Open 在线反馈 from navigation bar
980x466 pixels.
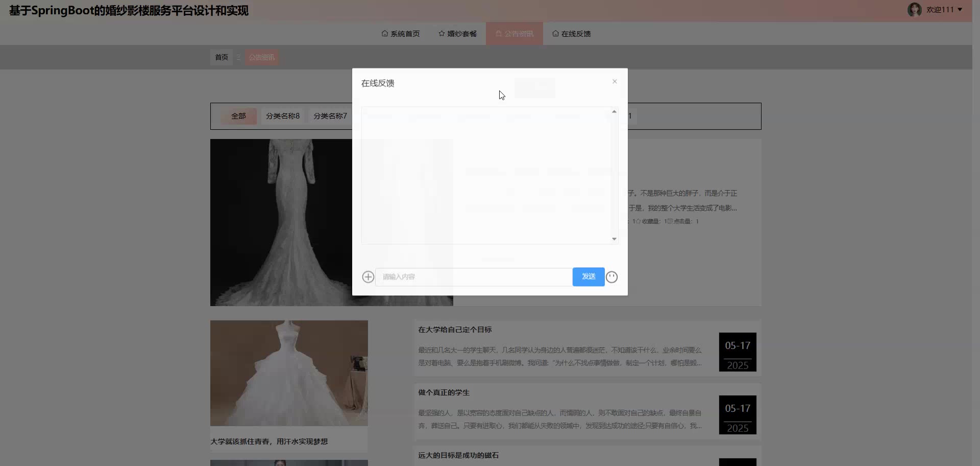click(x=571, y=34)
